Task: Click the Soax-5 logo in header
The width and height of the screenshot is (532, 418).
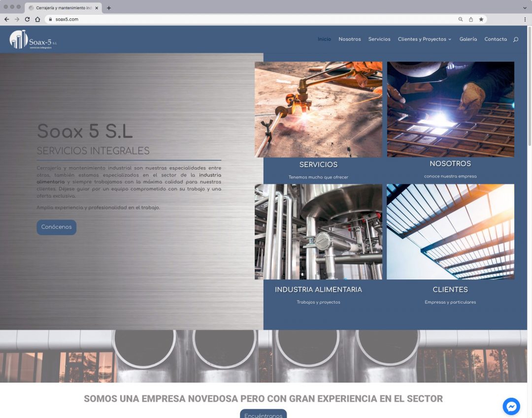Action: tap(33, 39)
